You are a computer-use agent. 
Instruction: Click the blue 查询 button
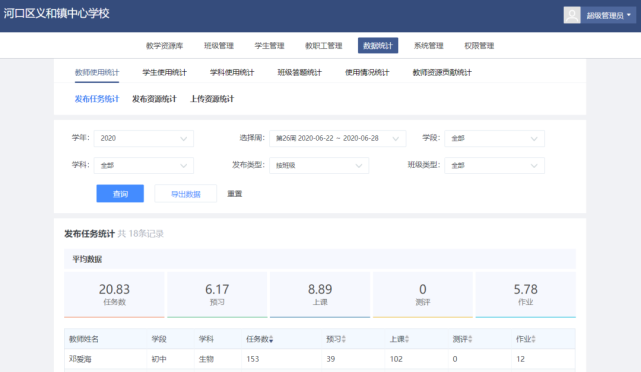(x=120, y=193)
